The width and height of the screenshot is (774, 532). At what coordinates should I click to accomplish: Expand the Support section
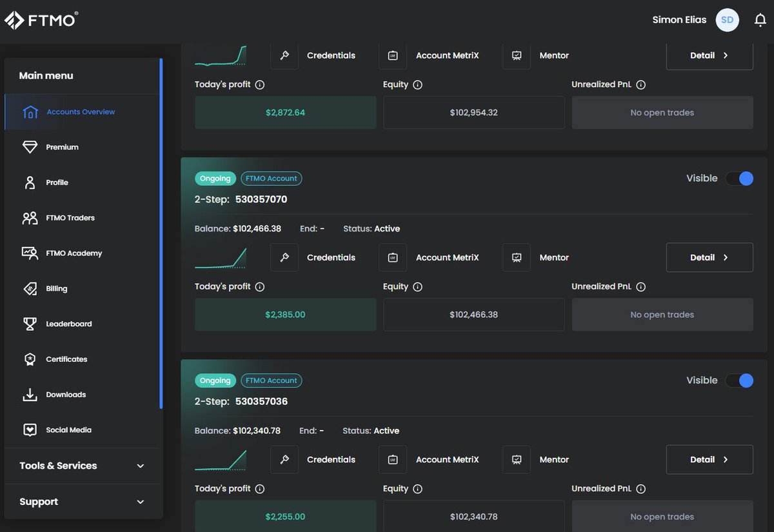pyautogui.click(x=83, y=502)
